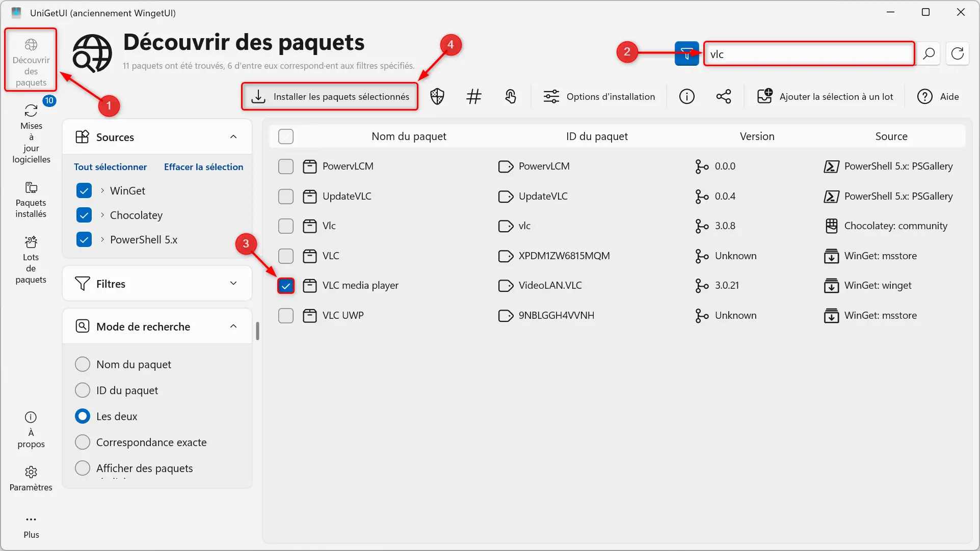Open Paramètres in sidebar
Image resolution: width=980 pixels, height=551 pixels.
click(31, 479)
